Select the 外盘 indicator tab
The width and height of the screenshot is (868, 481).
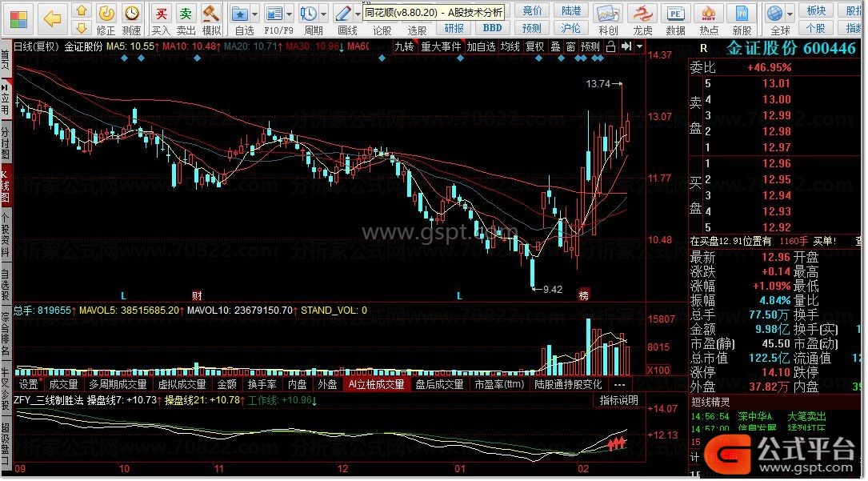point(327,384)
